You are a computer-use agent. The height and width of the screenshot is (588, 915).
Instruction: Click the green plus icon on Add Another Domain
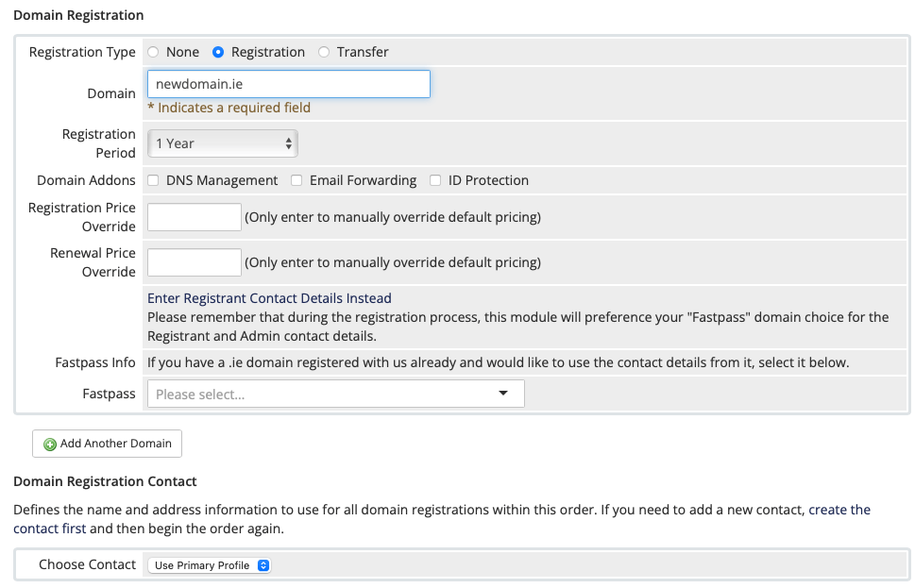tap(50, 445)
